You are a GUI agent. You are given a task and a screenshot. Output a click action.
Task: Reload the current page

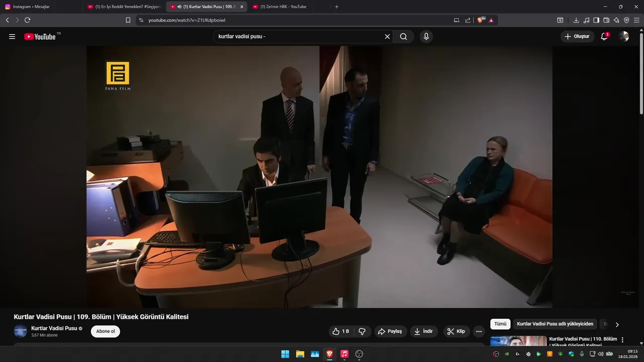[x=27, y=20]
